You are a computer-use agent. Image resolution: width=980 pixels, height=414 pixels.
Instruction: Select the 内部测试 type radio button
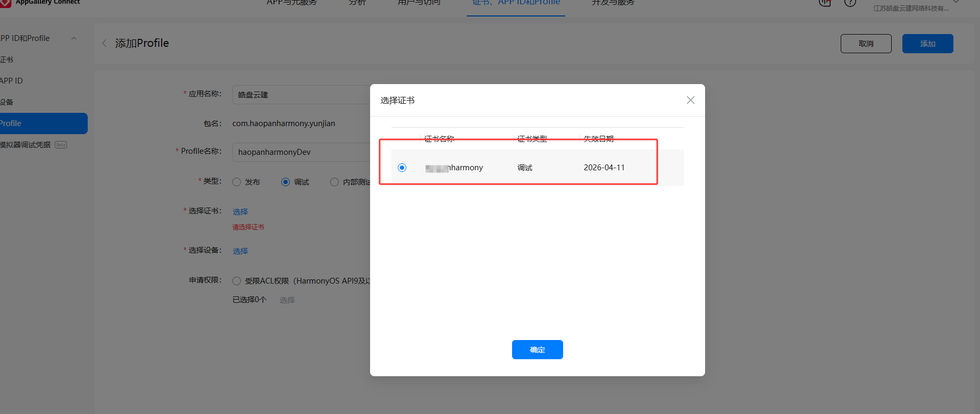334,182
